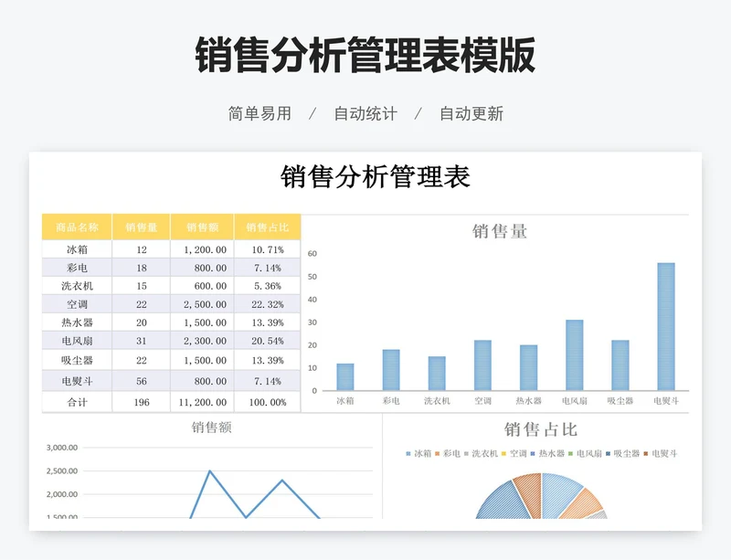This screenshot has width=731, height=560.
Task: Select the 销售量 table header cell
Action: (142, 227)
